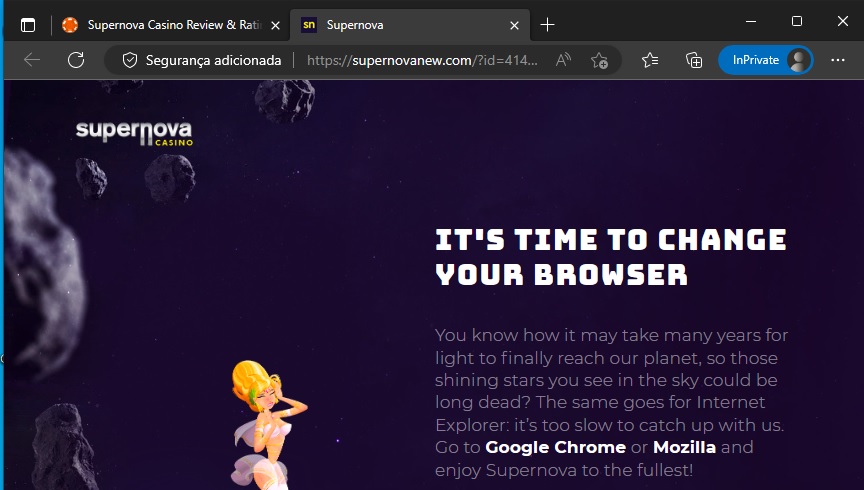Image resolution: width=864 pixels, height=490 pixels.
Task: Add this page to favorites
Action: coord(599,60)
